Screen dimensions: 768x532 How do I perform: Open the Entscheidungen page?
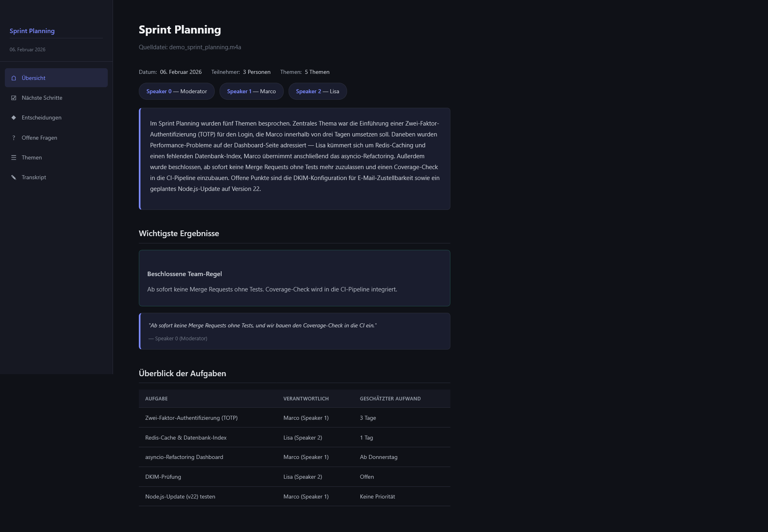click(42, 117)
